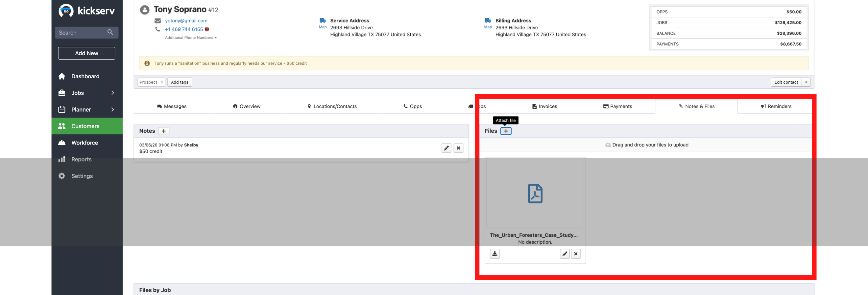868x295 pixels.
Task: Open email link yotony@gmail.com
Action: [x=186, y=21]
